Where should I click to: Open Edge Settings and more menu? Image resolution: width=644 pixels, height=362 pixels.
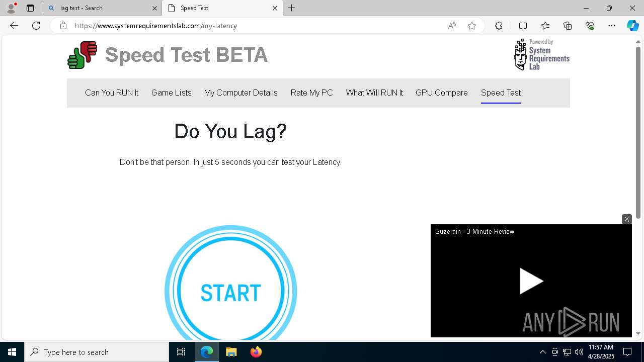(612, 26)
